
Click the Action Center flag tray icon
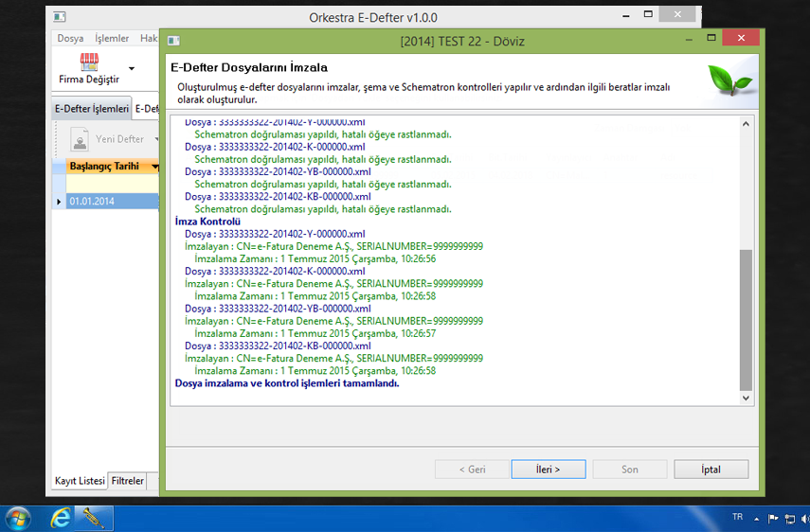pyautogui.click(x=772, y=519)
